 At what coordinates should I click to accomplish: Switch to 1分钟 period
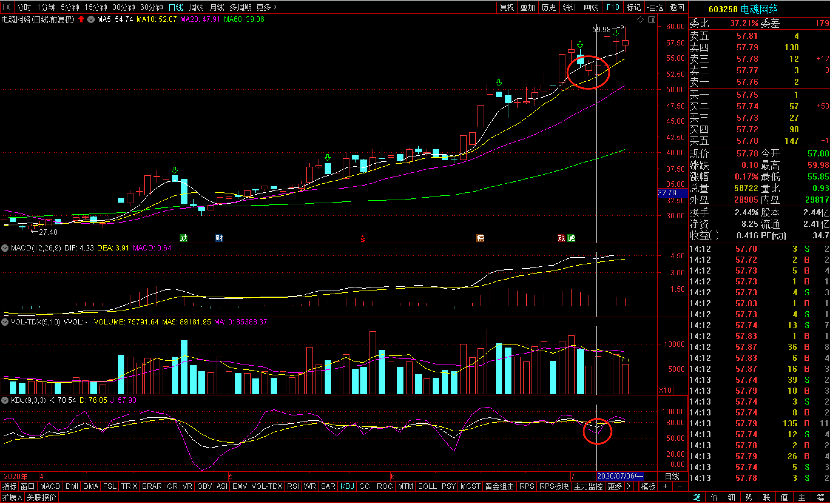coord(46,7)
